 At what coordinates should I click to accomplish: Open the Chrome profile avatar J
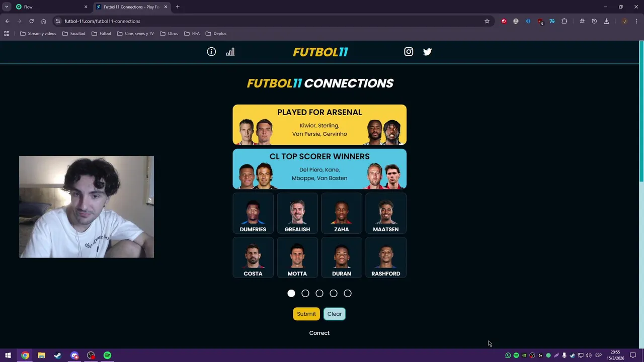click(x=624, y=21)
